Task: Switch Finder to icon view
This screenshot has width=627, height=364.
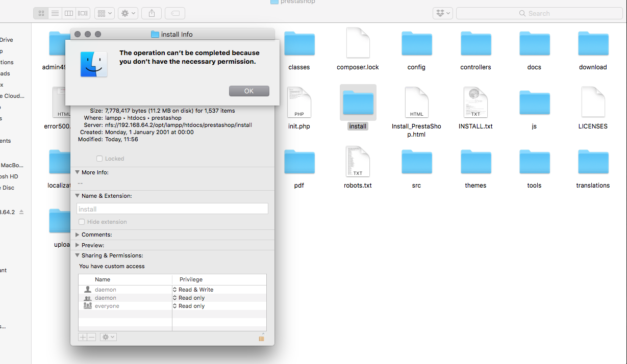Action: pos(41,13)
